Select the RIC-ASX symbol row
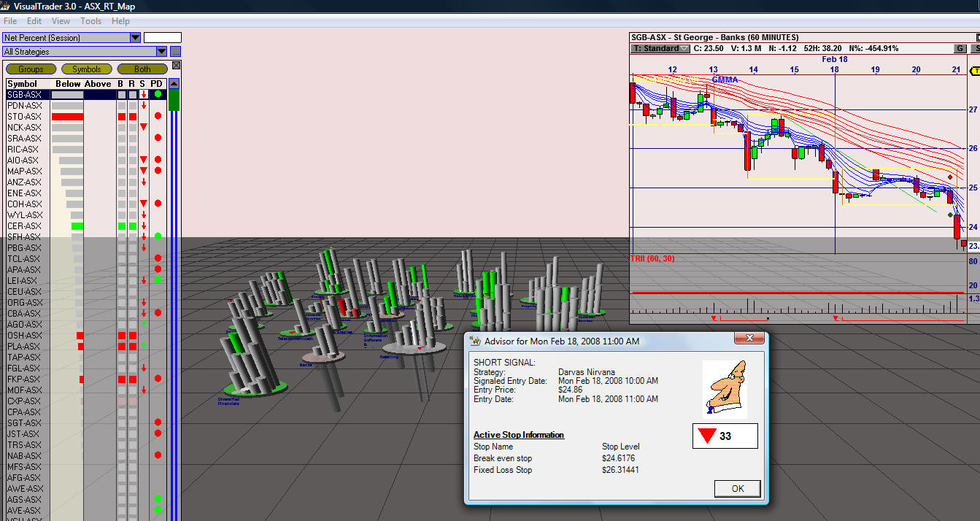980x521 pixels. point(86,150)
